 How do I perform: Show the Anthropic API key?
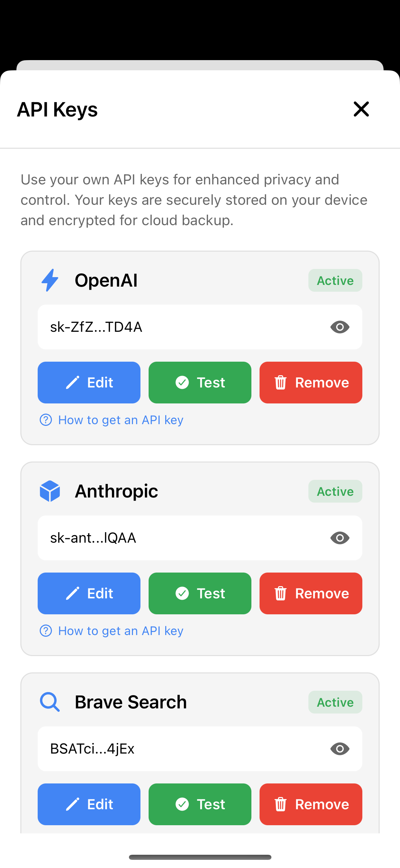340,538
